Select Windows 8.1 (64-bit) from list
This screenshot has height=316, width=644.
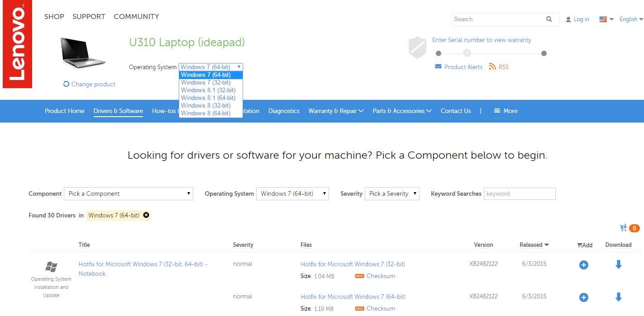(208, 98)
